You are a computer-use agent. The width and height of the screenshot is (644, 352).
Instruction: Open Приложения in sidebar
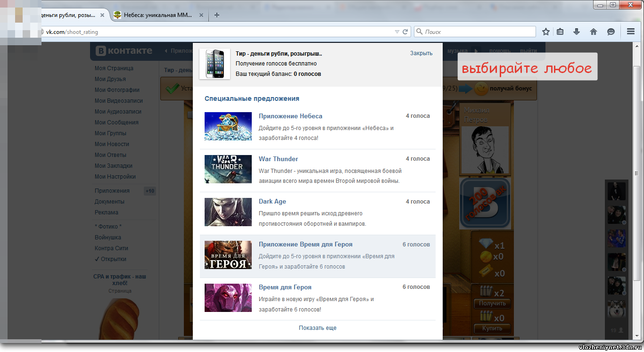112,191
